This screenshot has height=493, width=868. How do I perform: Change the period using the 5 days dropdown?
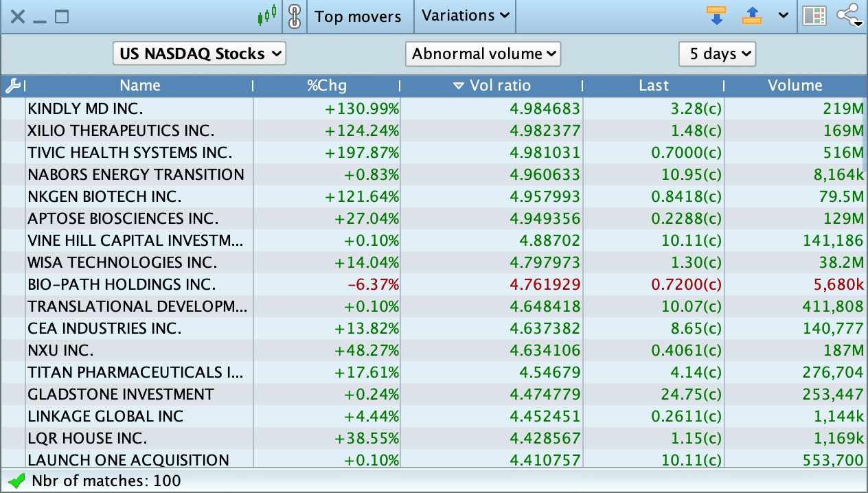pyautogui.click(x=717, y=54)
